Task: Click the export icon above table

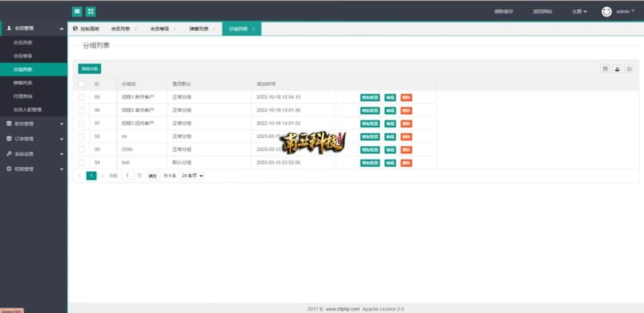Action: point(617,69)
